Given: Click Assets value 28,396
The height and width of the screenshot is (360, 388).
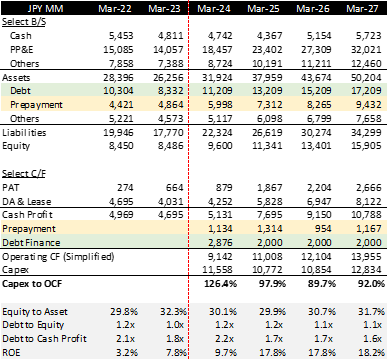Looking at the screenshot, I should (118, 78).
